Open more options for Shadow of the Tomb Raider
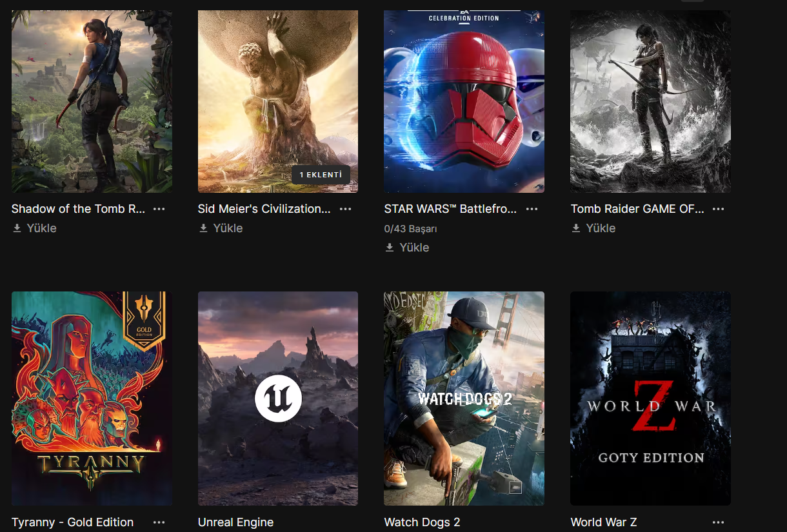787x532 pixels. click(x=159, y=209)
